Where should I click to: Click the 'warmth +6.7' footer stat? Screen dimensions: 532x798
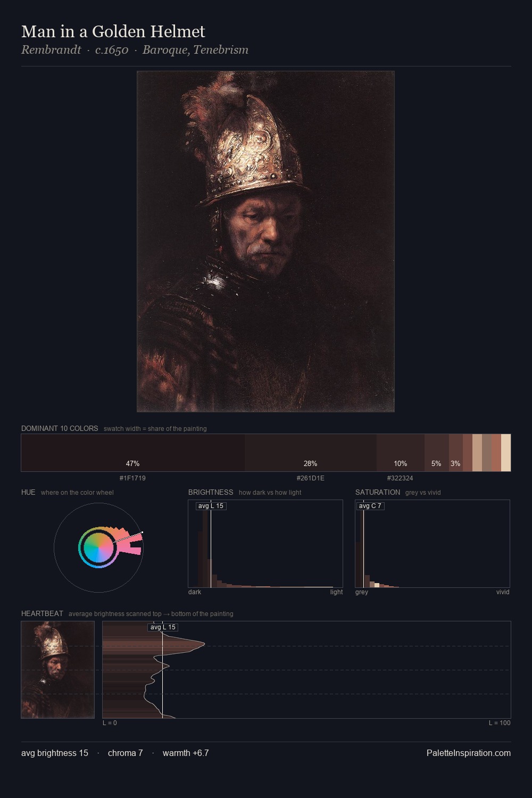[186, 753]
